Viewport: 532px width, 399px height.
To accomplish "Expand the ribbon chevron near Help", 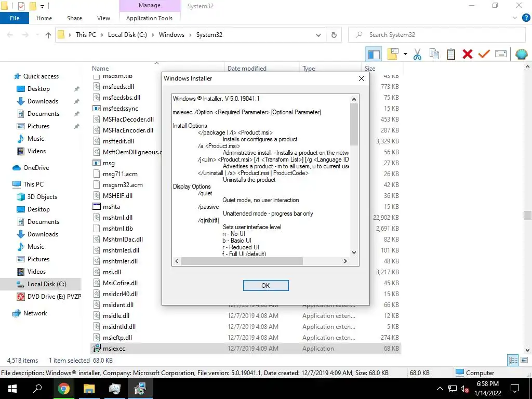I will tap(515, 18).
